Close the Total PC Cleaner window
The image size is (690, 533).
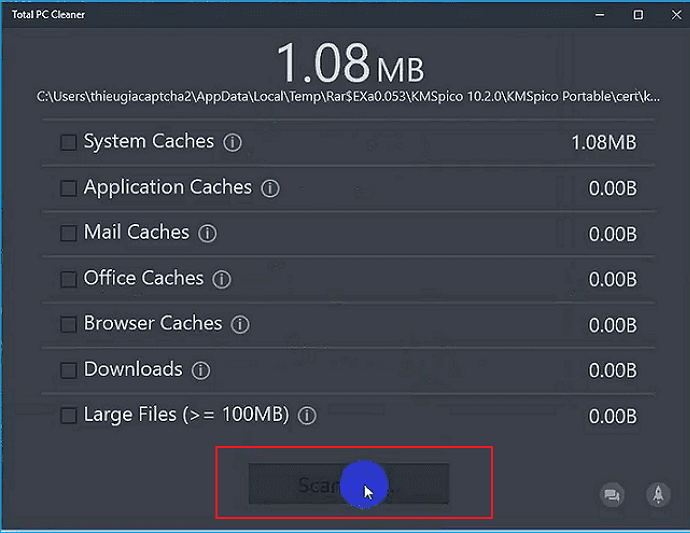coord(676,15)
